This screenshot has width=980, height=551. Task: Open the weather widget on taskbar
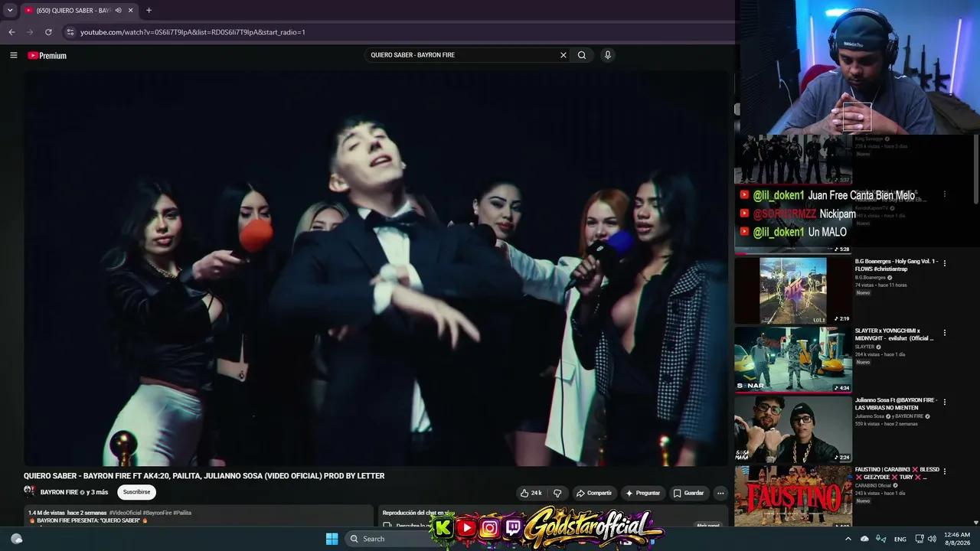click(x=17, y=539)
